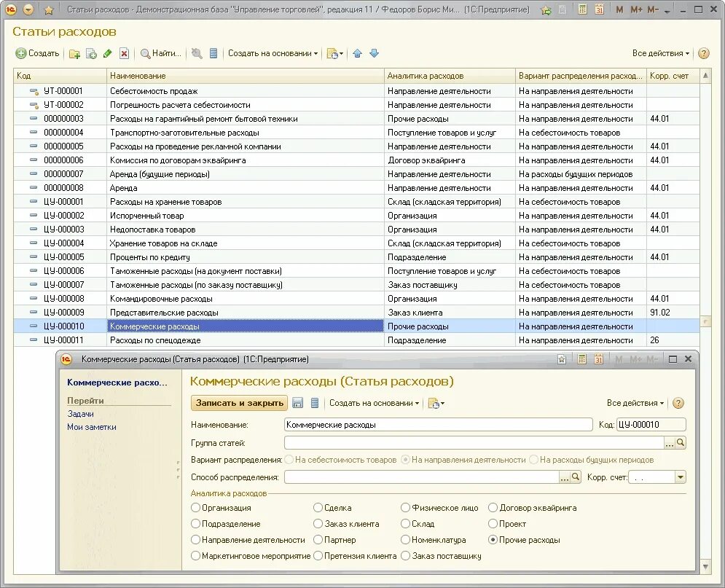This screenshot has height=588, width=725.
Task: Click the Группа статей input field
Action: pos(474,443)
